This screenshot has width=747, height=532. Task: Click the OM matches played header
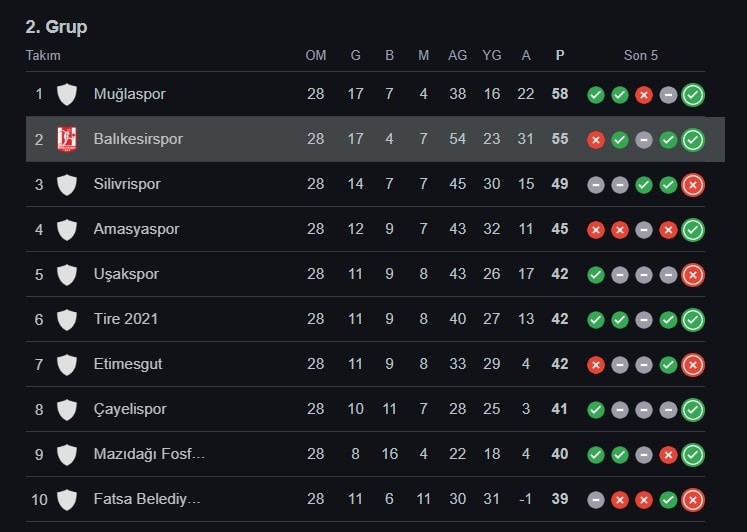315,55
